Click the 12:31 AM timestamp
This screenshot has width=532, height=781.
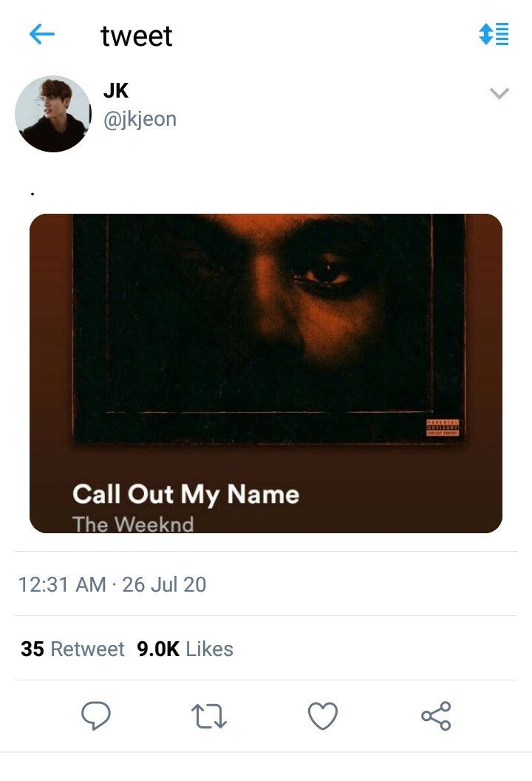click(62, 585)
